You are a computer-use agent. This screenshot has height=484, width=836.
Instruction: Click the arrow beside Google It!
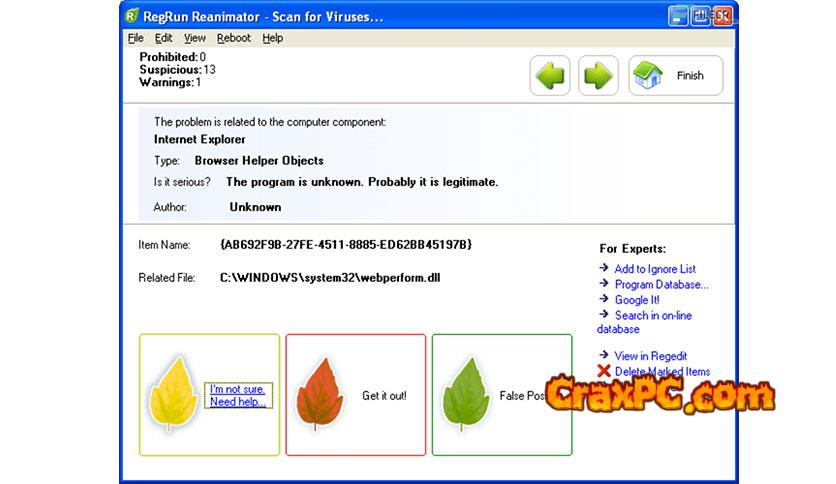[604, 299]
